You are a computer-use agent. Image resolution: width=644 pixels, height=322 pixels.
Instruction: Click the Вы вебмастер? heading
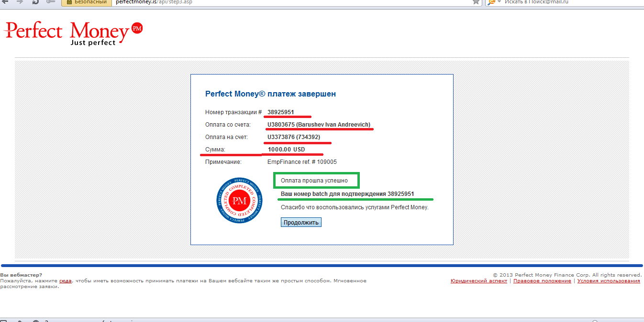[21, 275]
